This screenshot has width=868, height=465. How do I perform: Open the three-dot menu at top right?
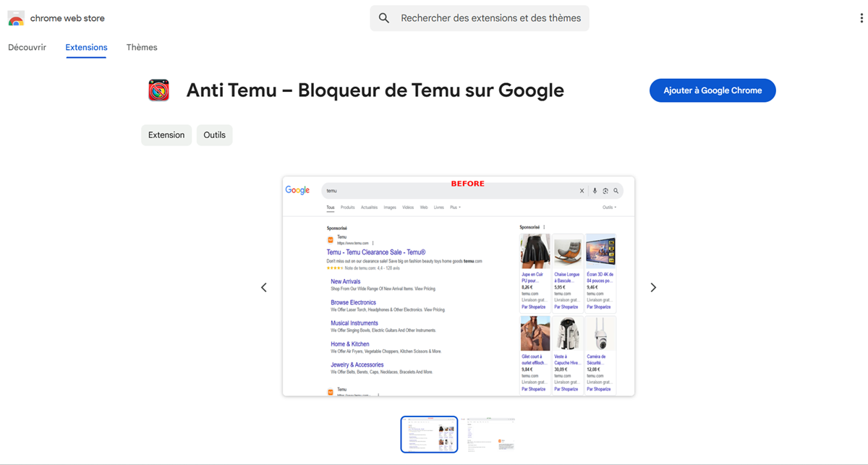[861, 18]
